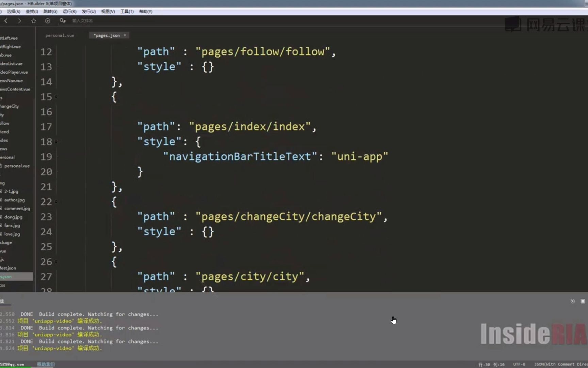Go forward with the right arrow toolbar icon

[19, 21]
